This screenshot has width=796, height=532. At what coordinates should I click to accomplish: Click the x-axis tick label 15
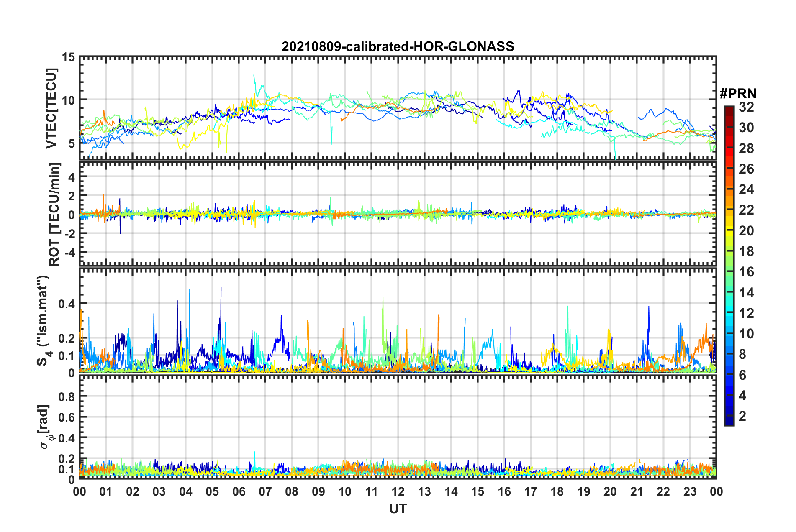[x=478, y=492]
